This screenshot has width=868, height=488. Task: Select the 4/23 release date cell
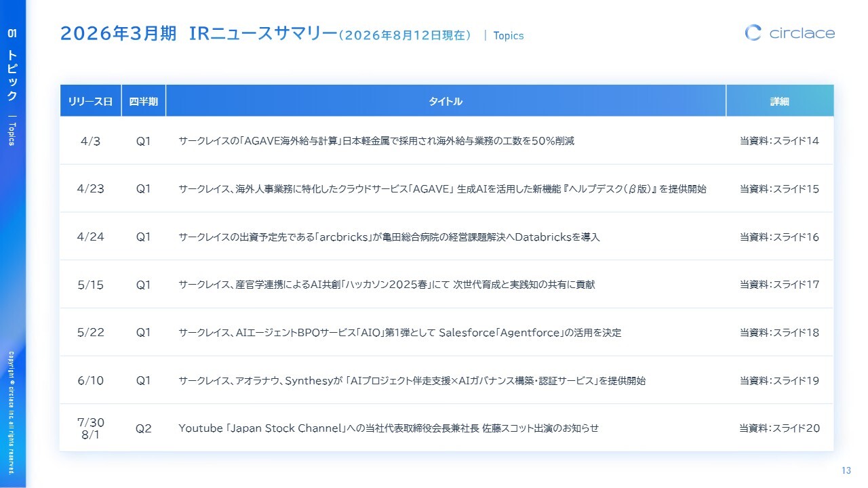[90, 188]
